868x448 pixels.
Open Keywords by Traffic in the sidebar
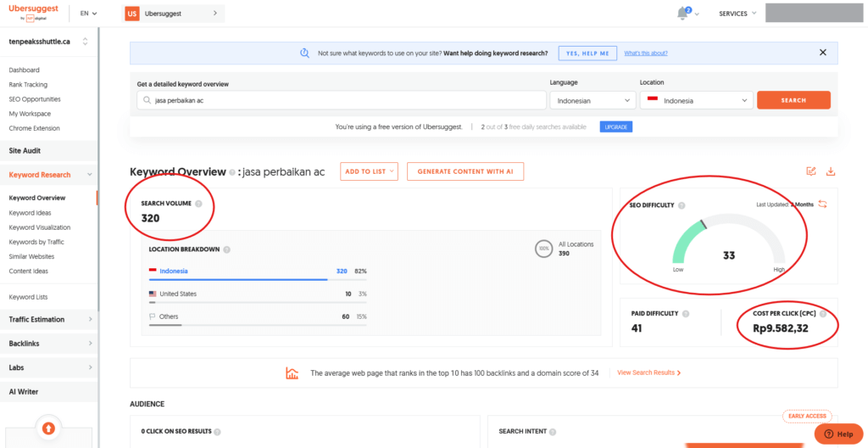[x=36, y=242]
